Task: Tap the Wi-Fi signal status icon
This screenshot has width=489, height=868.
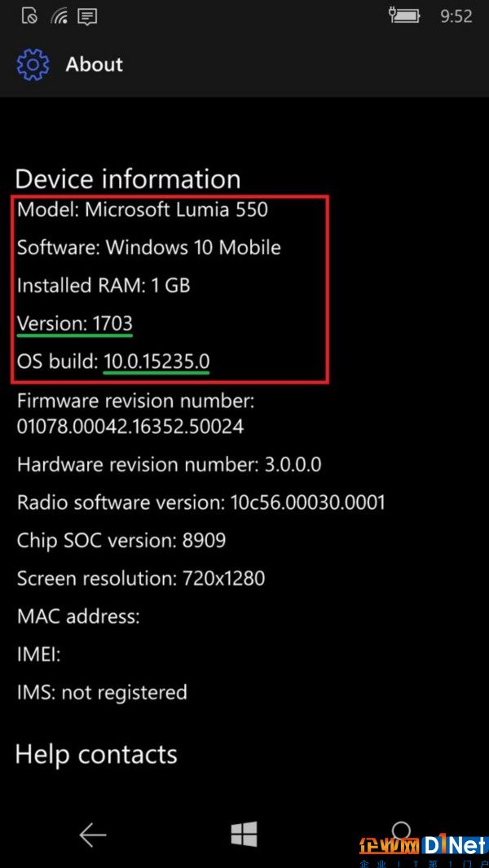Action: click(59, 16)
